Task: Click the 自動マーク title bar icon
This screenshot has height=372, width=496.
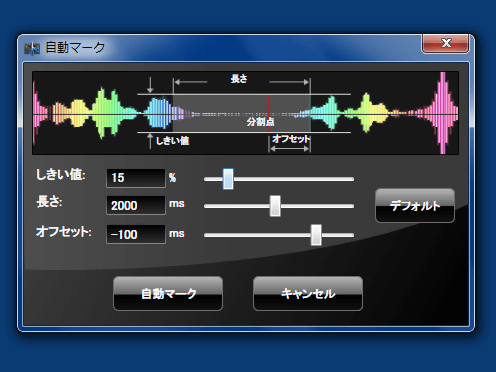Action: point(32,49)
